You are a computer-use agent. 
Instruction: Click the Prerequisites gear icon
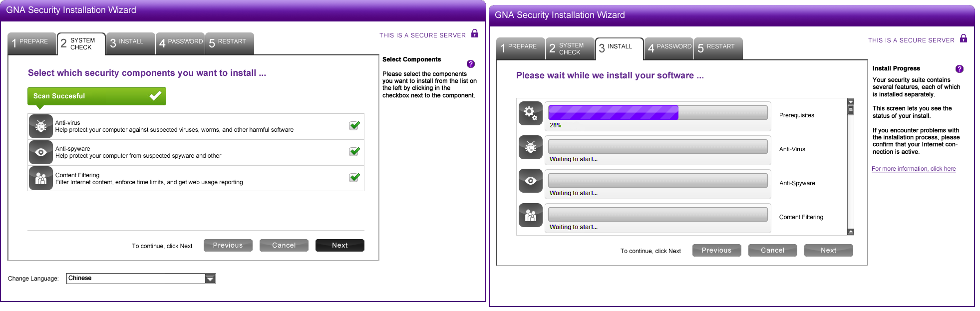pyautogui.click(x=530, y=113)
